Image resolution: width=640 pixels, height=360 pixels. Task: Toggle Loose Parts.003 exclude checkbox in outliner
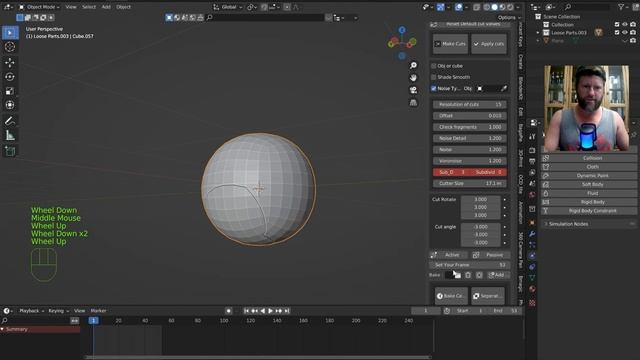617,33
